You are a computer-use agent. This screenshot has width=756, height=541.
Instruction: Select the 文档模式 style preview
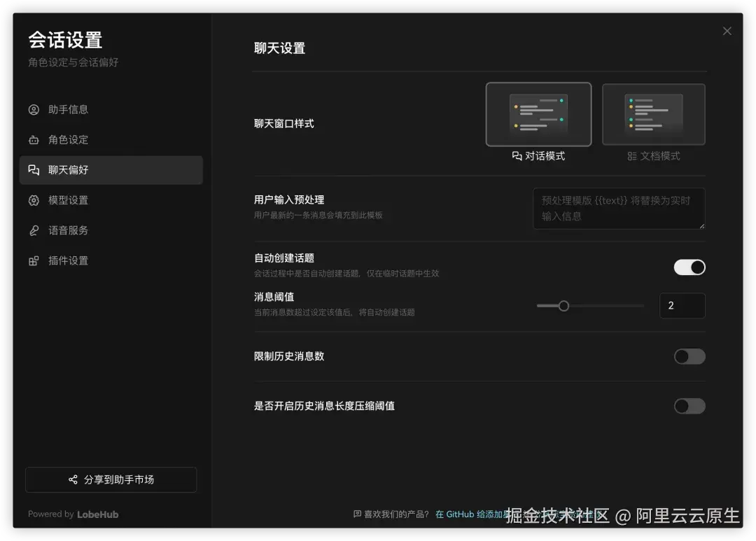click(653, 113)
